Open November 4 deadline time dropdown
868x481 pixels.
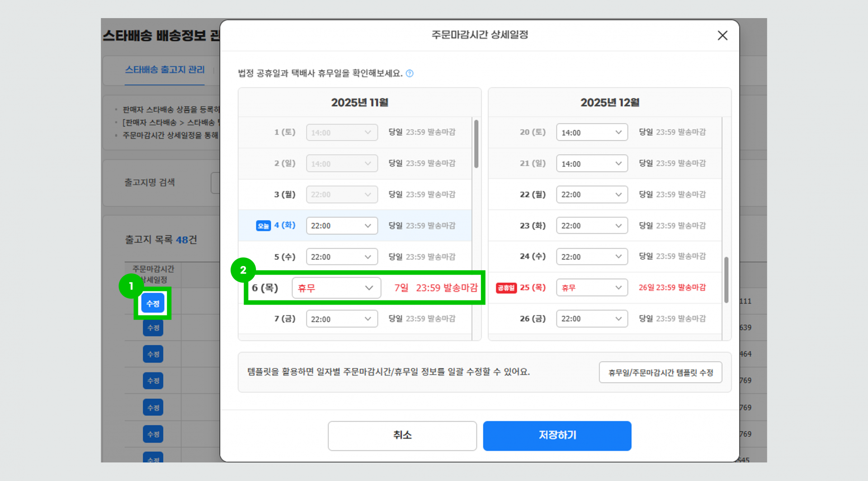tap(342, 226)
